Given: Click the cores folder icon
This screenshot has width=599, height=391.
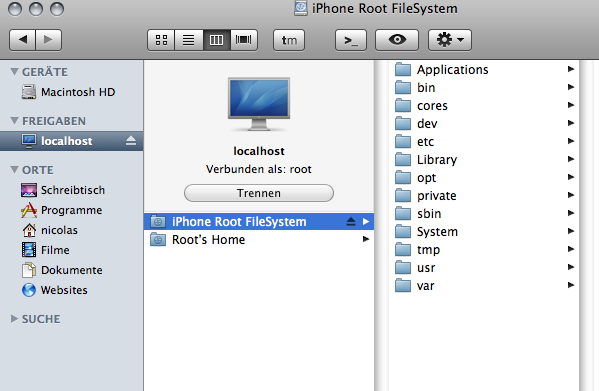Looking at the screenshot, I should (x=403, y=105).
